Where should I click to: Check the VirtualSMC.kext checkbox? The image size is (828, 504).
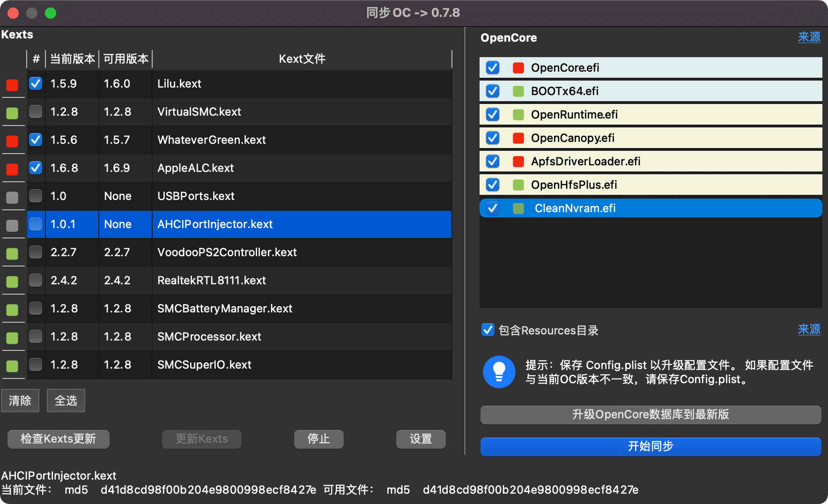36,111
